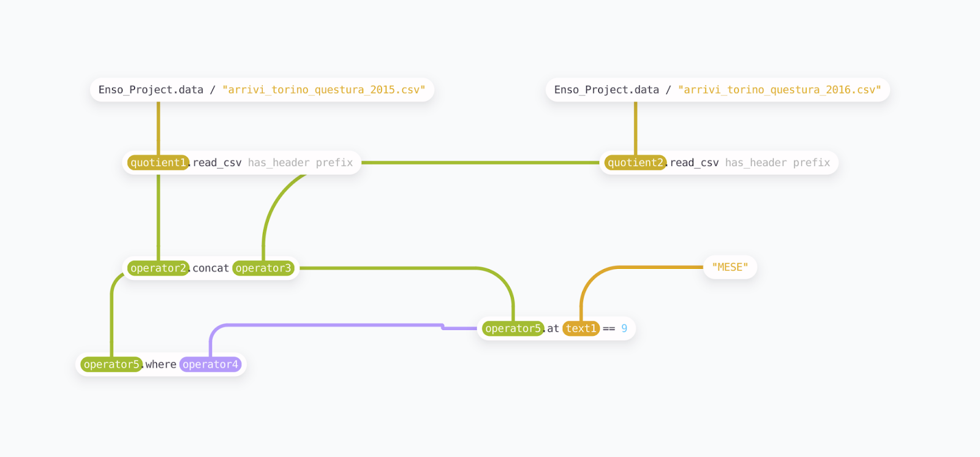Select the text1 port
Screen dimensions: 980x457
(x=581, y=329)
